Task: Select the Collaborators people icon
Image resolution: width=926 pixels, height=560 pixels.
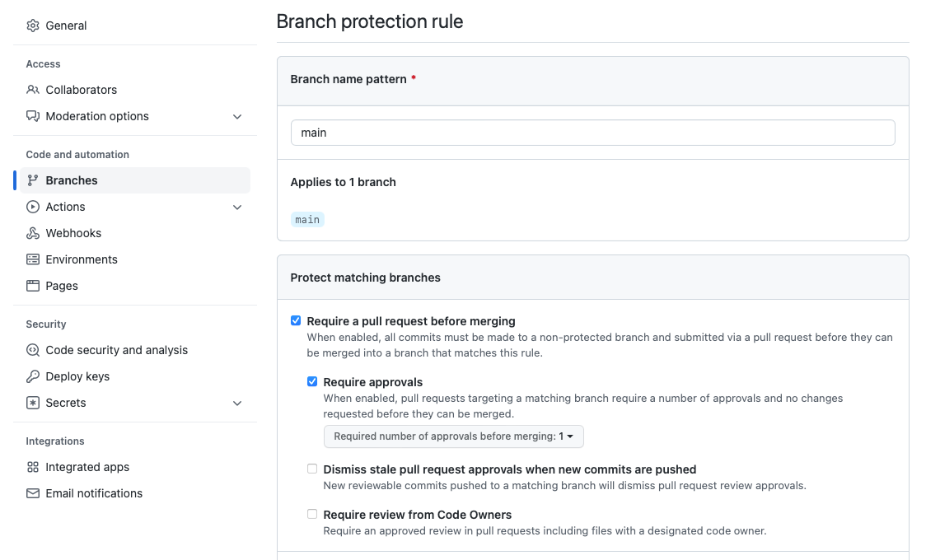Action: pyautogui.click(x=32, y=89)
